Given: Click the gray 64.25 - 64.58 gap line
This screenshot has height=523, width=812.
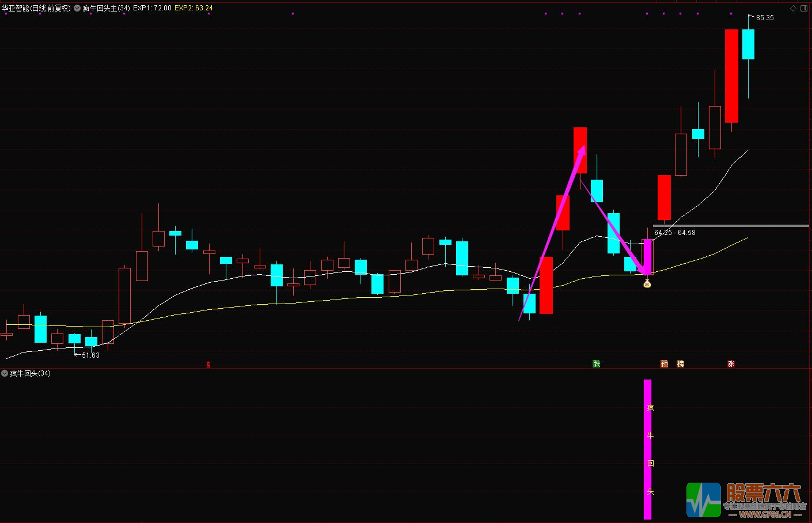Looking at the screenshot, I should [730, 226].
